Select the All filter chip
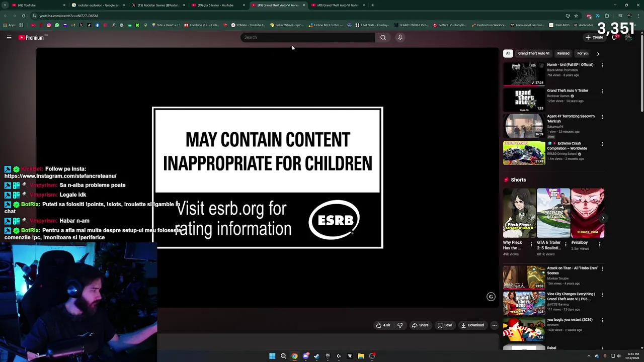 pos(508,53)
